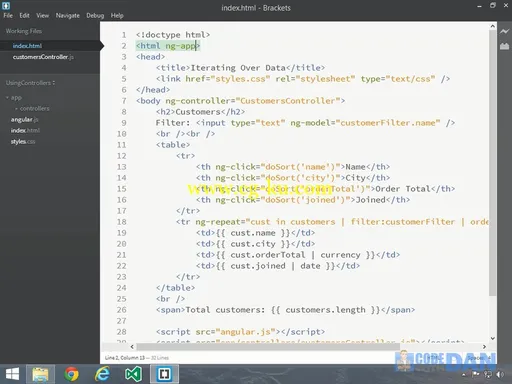Click the Windows Start button
The image size is (512, 384).
pos(12,374)
